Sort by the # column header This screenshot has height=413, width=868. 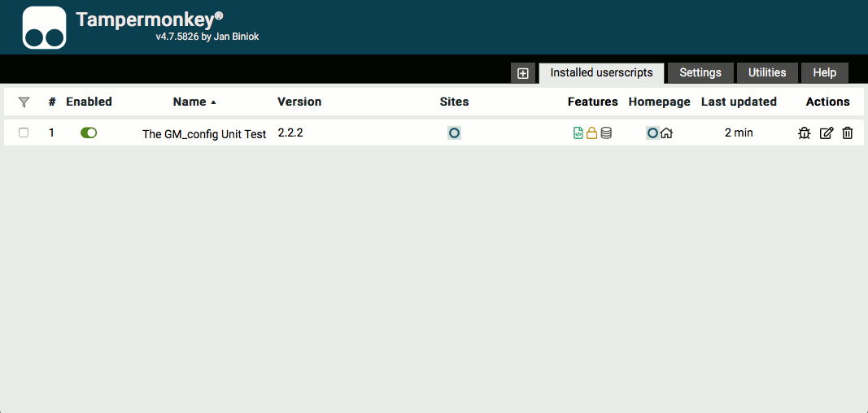point(52,102)
